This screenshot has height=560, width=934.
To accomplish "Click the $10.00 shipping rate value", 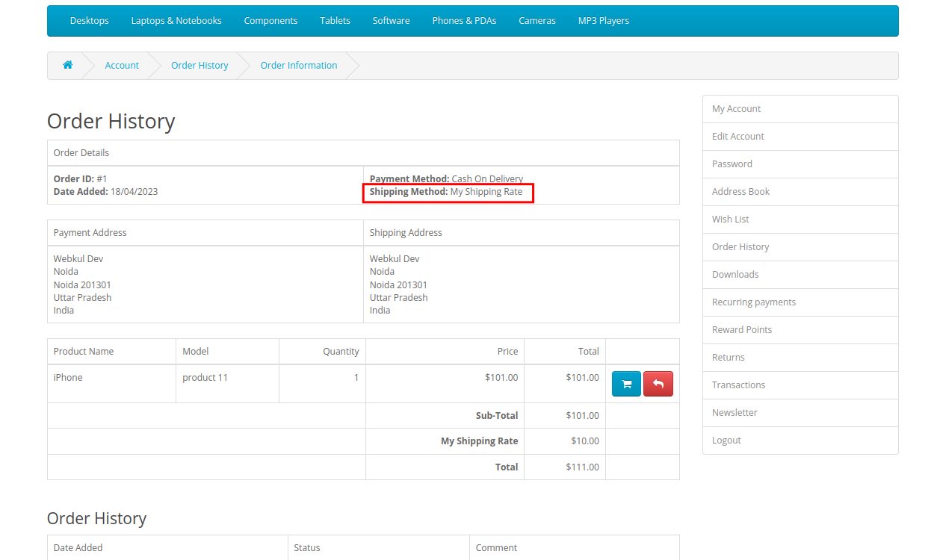I will tap(585, 441).
